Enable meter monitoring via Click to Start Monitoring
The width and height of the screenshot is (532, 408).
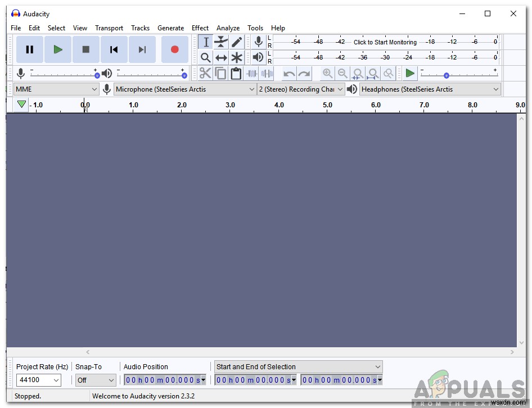click(385, 42)
